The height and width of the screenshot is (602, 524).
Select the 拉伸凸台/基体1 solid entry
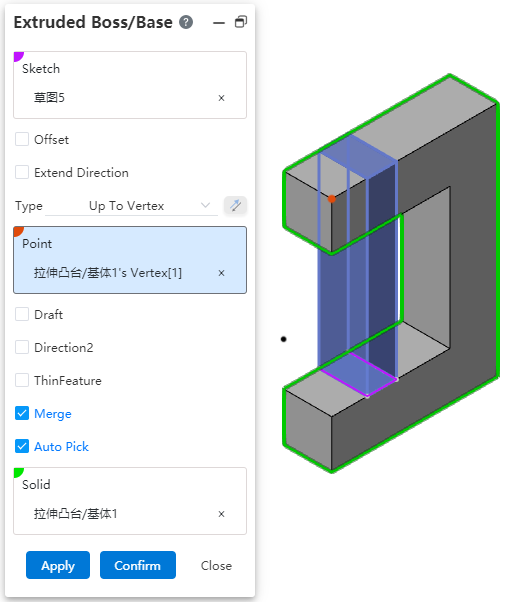pyautogui.click(x=76, y=514)
